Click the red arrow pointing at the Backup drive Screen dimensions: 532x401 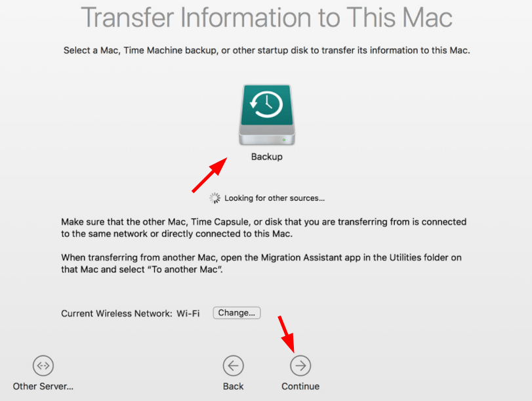(209, 175)
